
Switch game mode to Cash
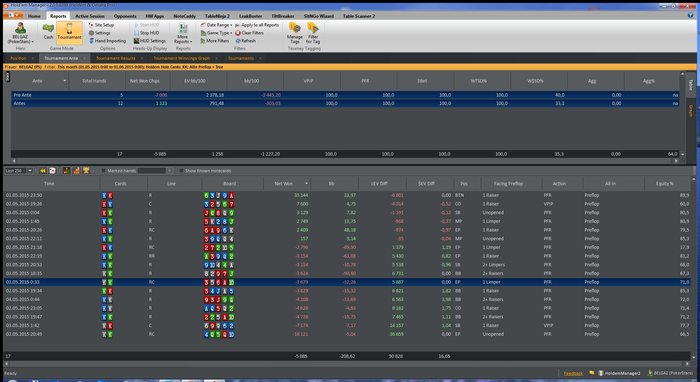48,32
